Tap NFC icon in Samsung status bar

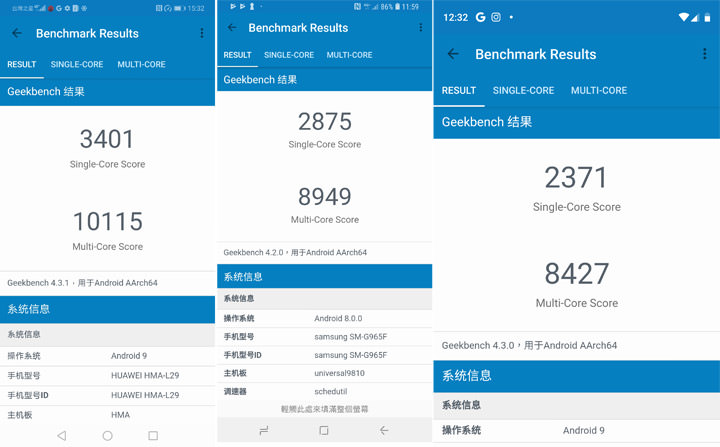(x=357, y=7)
